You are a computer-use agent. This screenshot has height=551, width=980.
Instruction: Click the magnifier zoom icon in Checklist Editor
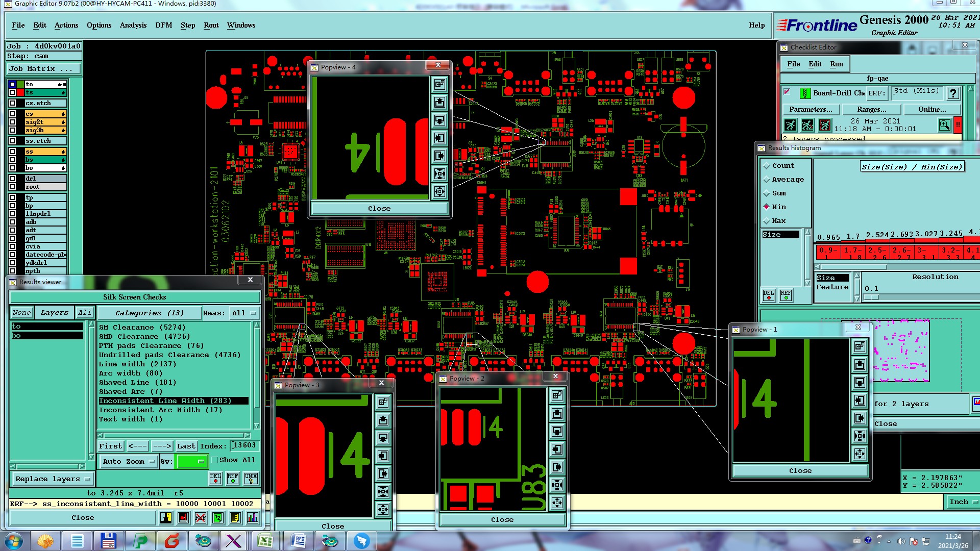pyautogui.click(x=944, y=124)
